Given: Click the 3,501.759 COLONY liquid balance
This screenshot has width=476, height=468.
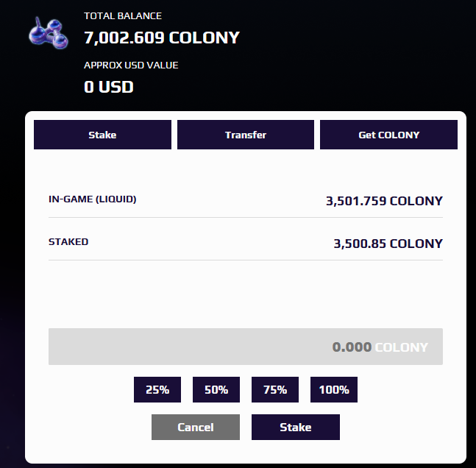Looking at the screenshot, I should coord(384,201).
